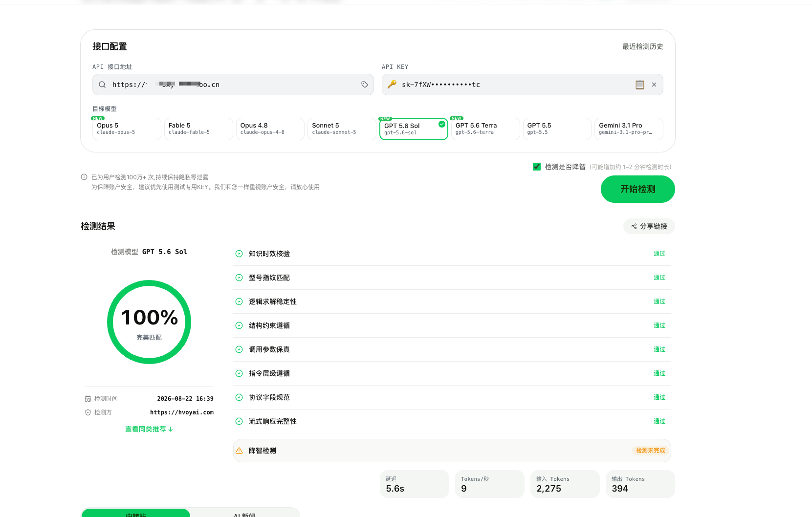812x517 pixels.
Task: Select the Fable 5 model card
Action: pyautogui.click(x=198, y=129)
